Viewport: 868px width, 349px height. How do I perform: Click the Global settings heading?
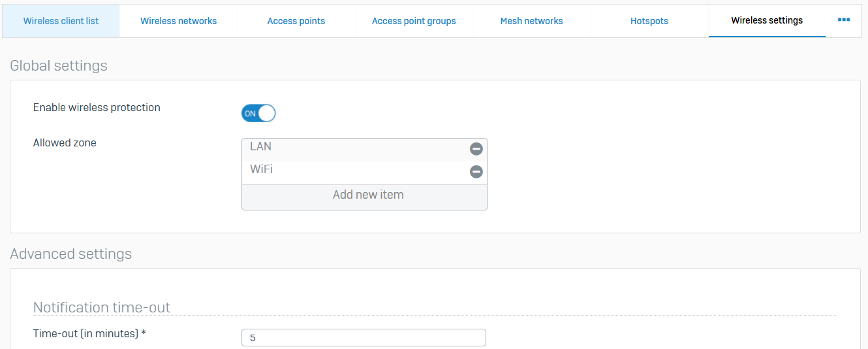59,66
